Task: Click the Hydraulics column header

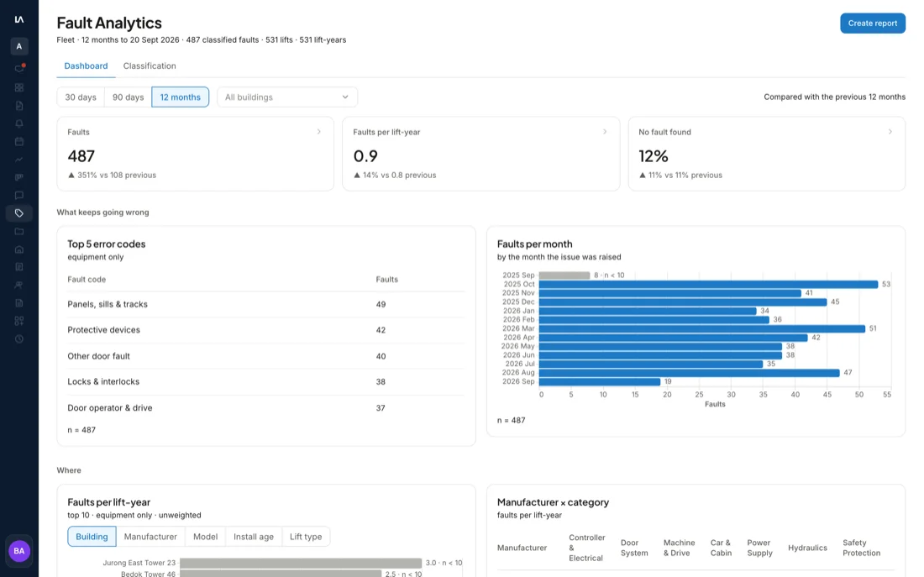Action: 807,548
